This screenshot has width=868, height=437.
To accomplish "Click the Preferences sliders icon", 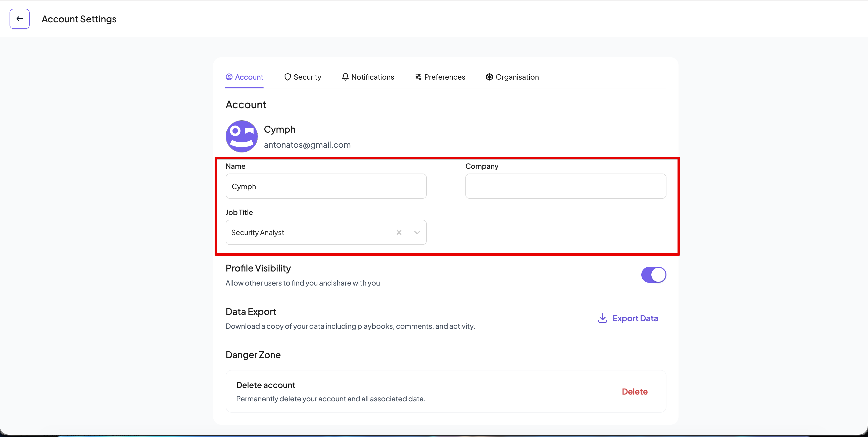I will pyautogui.click(x=418, y=77).
